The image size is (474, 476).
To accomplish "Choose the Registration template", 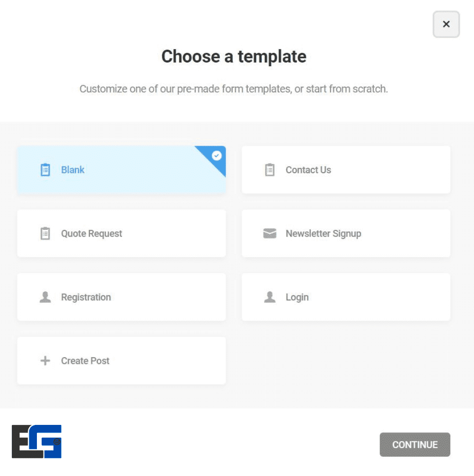I will (x=86, y=297).
